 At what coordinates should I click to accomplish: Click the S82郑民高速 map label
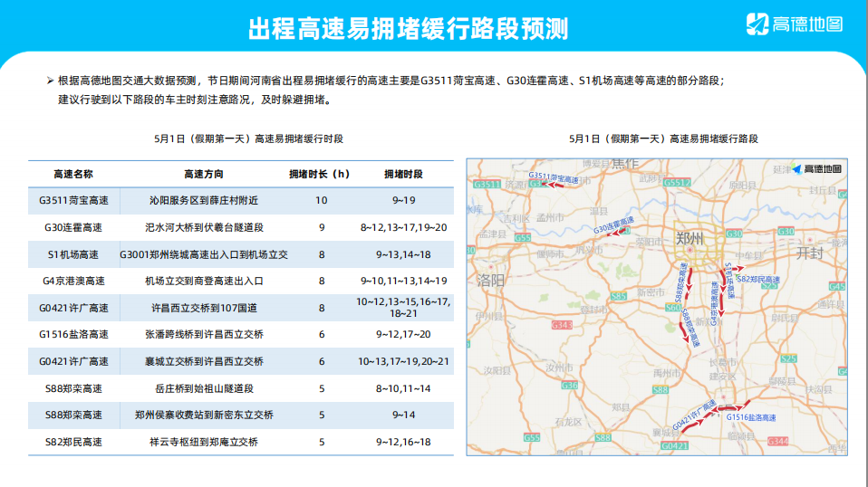pyautogui.click(x=757, y=279)
